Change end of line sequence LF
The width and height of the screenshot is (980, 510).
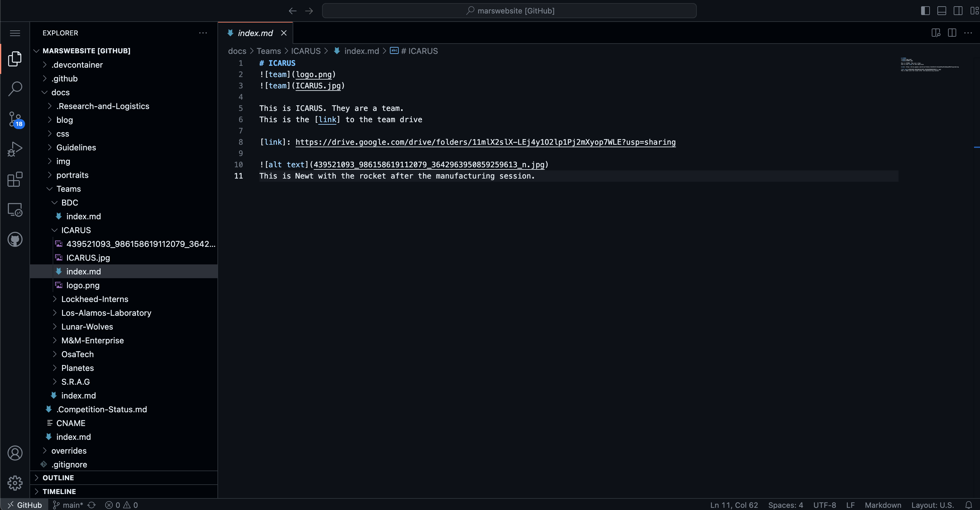pos(850,505)
